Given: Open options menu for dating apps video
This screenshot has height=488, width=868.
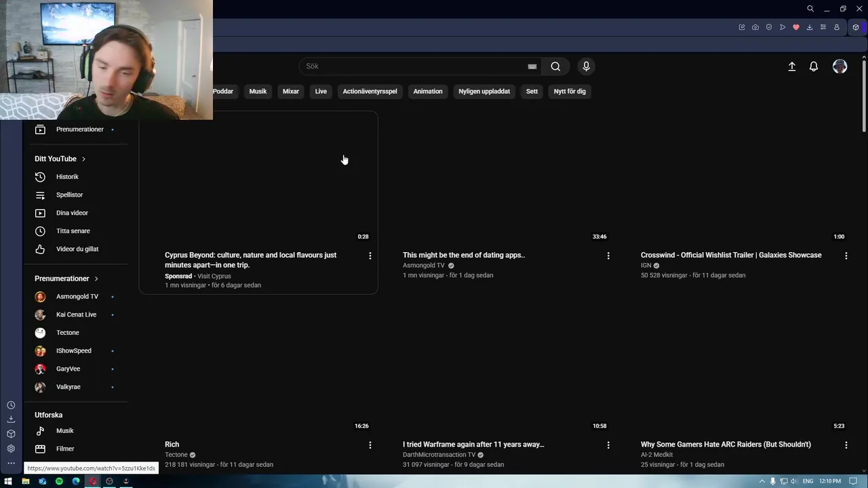Looking at the screenshot, I should pos(608,256).
